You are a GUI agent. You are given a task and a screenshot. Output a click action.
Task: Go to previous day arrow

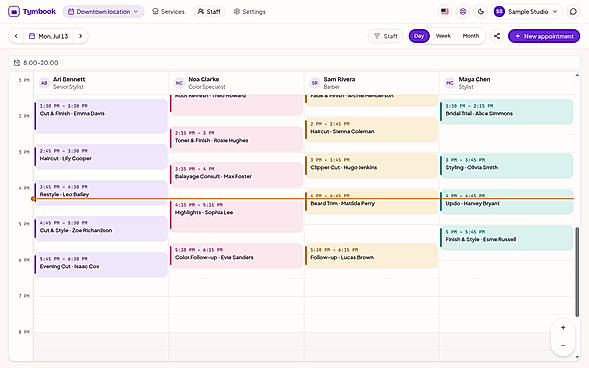16,36
